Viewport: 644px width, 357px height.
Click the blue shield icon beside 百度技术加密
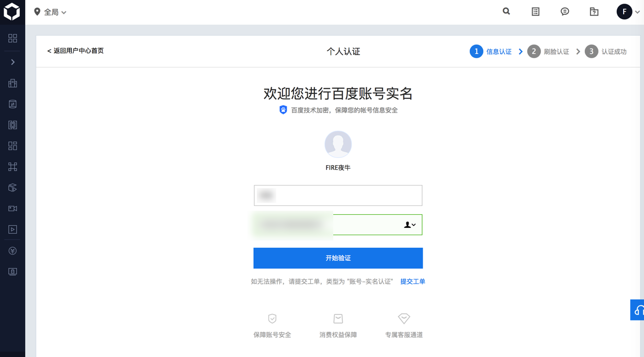point(283,110)
